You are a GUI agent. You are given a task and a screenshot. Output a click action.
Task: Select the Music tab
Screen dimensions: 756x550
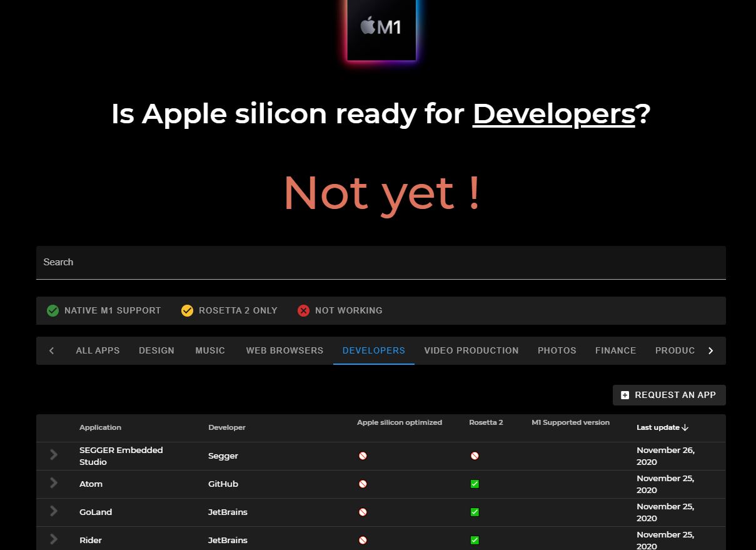pos(210,350)
